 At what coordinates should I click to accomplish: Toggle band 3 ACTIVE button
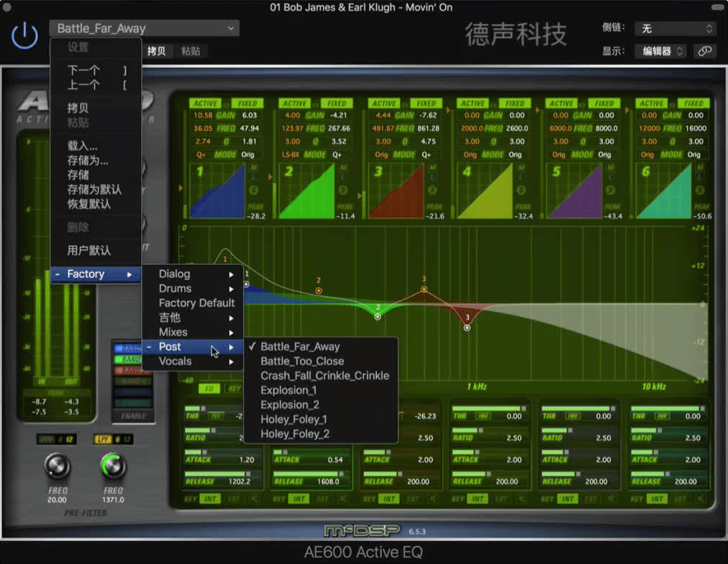coord(384,103)
